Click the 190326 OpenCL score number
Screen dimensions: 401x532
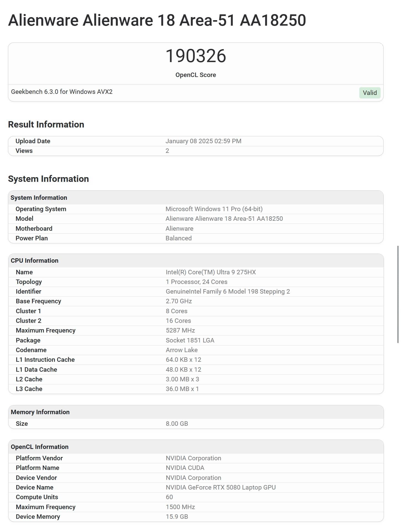[x=196, y=56]
